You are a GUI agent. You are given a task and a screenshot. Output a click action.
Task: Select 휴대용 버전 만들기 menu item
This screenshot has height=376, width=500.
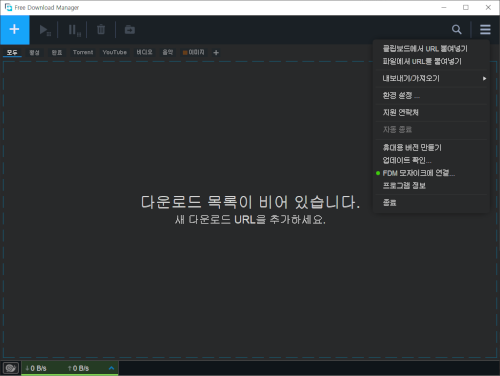click(431, 147)
